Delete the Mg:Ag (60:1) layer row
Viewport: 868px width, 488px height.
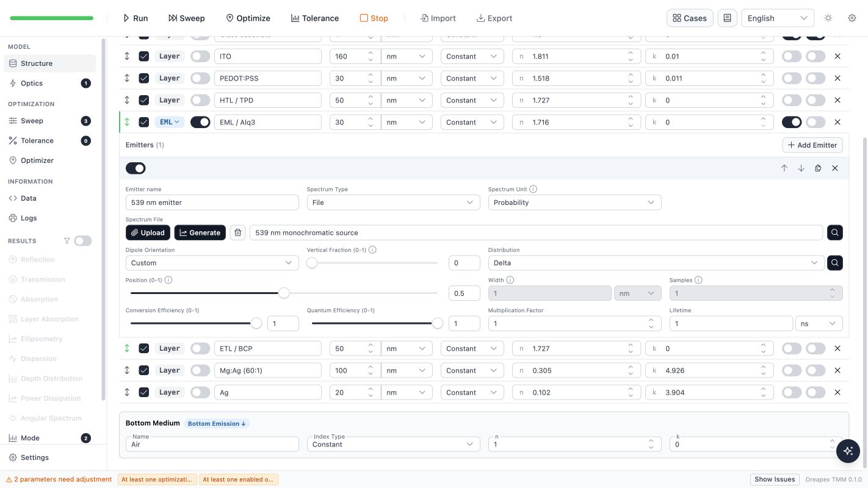[x=837, y=370]
